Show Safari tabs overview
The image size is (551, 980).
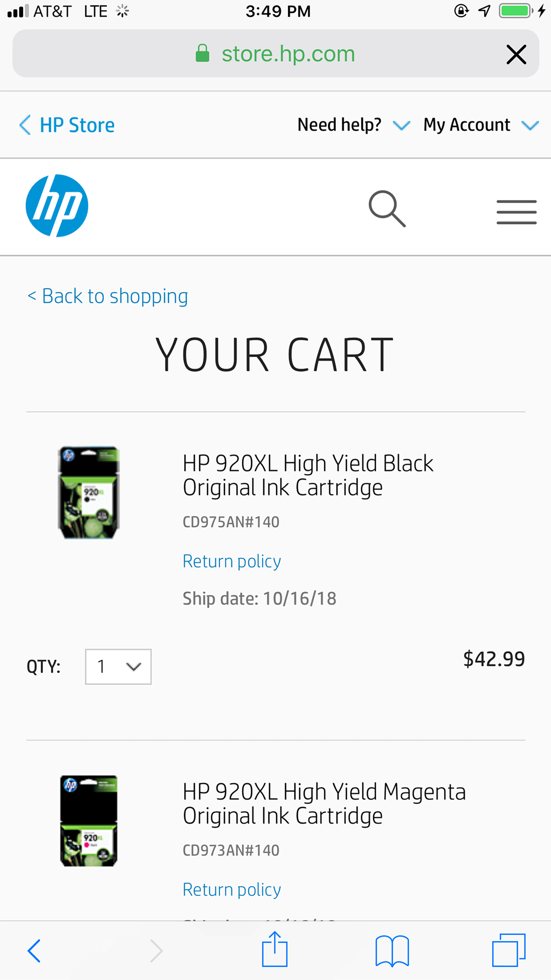click(508, 950)
